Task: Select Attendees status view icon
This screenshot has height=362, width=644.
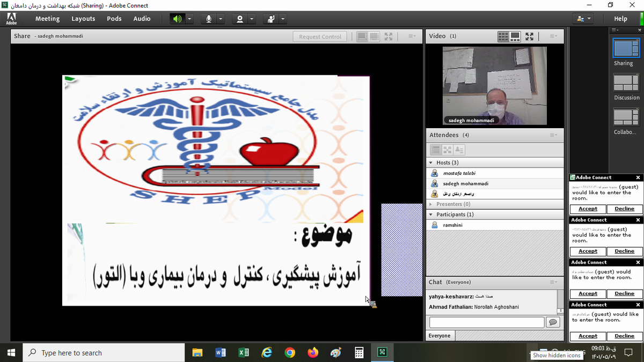Action: click(x=459, y=150)
